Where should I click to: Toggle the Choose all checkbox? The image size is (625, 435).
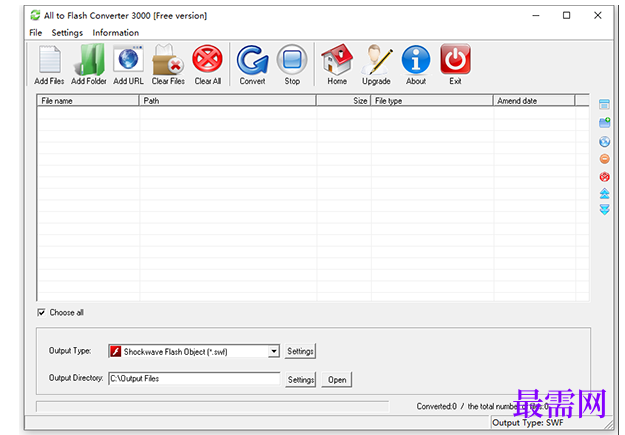point(41,312)
